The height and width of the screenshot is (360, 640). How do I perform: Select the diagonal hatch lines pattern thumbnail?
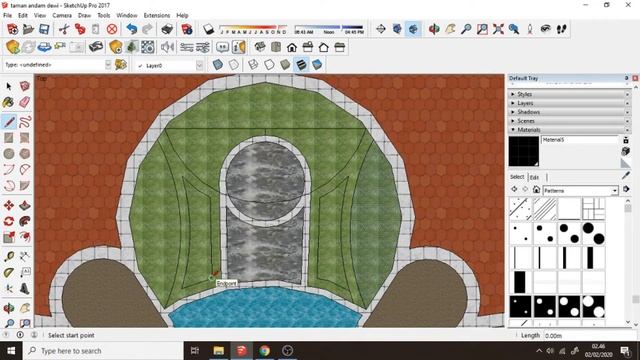click(545, 209)
